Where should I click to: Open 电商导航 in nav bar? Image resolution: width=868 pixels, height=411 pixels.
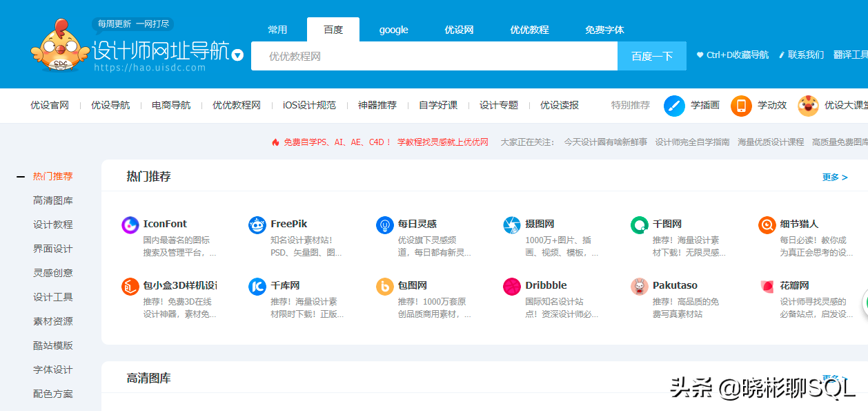pos(171,106)
